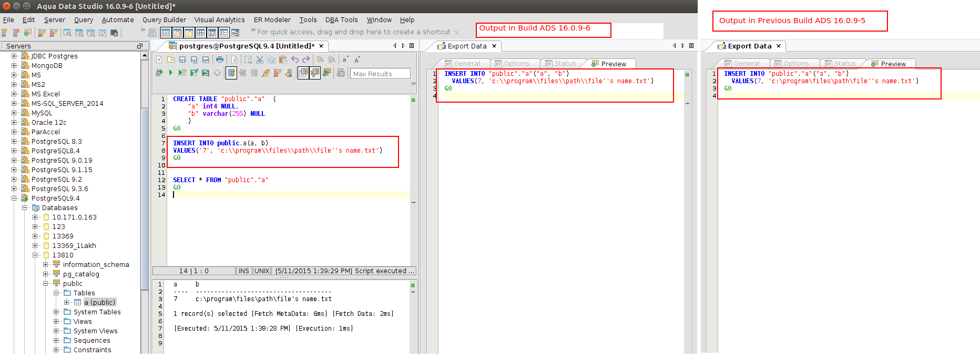Toggle the Grid Results button in query toolbar

pyautogui.click(x=303, y=73)
